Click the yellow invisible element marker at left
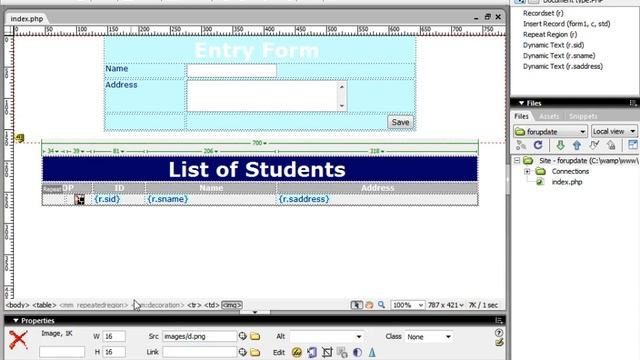The image size is (640, 360). pyautogui.click(x=20, y=138)
